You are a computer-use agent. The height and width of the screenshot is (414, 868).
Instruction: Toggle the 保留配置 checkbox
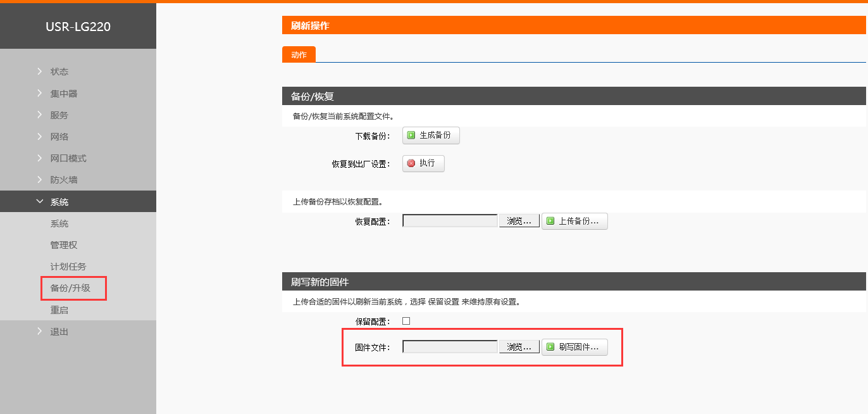(406, 321)
